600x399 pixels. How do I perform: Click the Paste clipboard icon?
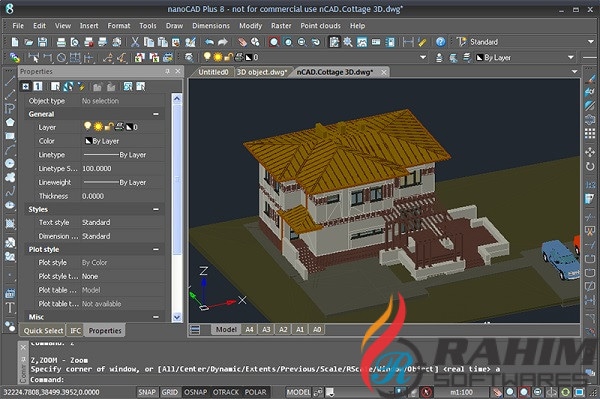(163, 42)
